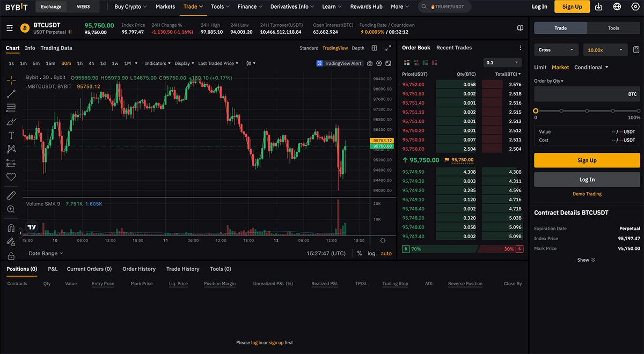This screenshot has height=354, width=644.
Task: Click the Demo Trading link
Action: (587, 194)
